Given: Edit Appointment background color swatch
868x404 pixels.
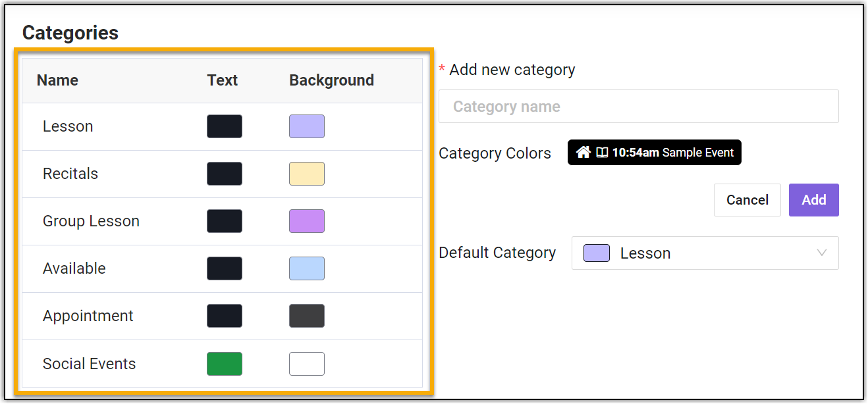Looking at the screenshot, I should pos(307,316).
